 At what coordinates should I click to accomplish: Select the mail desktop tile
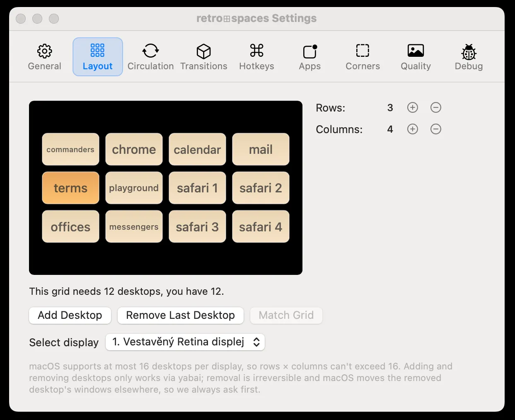261,149
